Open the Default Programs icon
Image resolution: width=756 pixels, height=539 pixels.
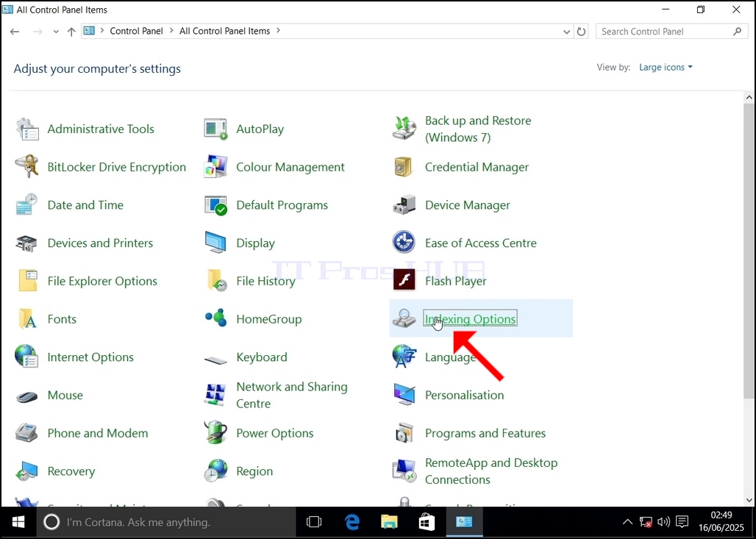point(215,205)
